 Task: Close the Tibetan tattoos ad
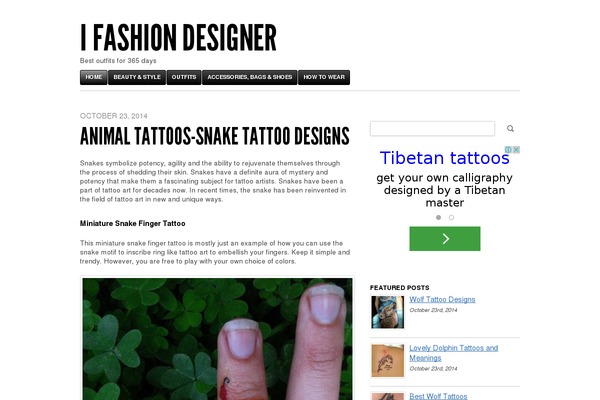point(516,150)
